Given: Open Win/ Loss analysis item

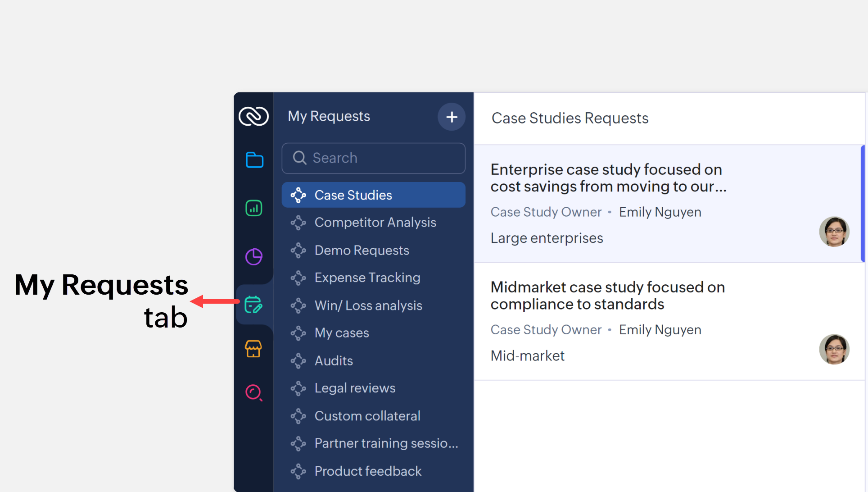Looking at the screenshot, I should point(368,305).
